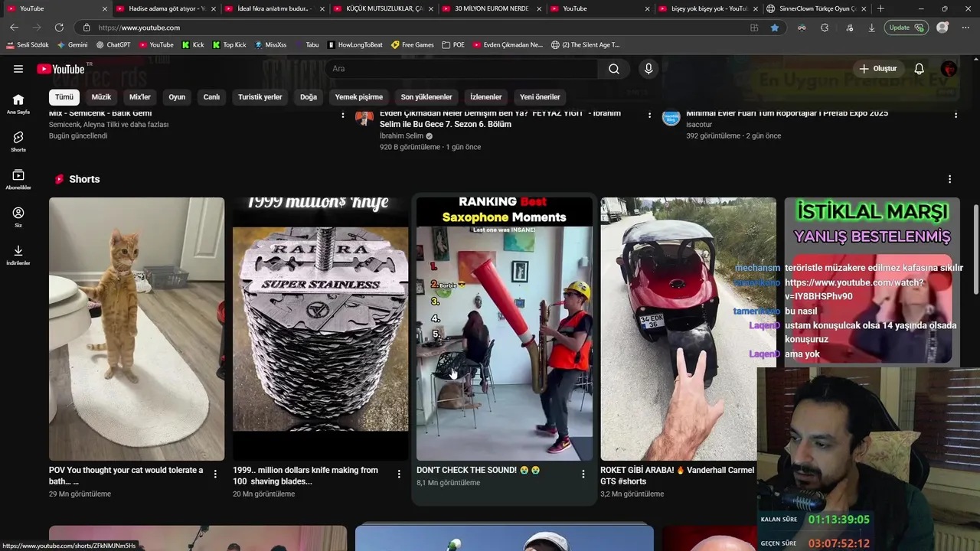This screenshot has width=980, height=551.
Task: Open the POE bookmarks folder
Action: (453, 45)
